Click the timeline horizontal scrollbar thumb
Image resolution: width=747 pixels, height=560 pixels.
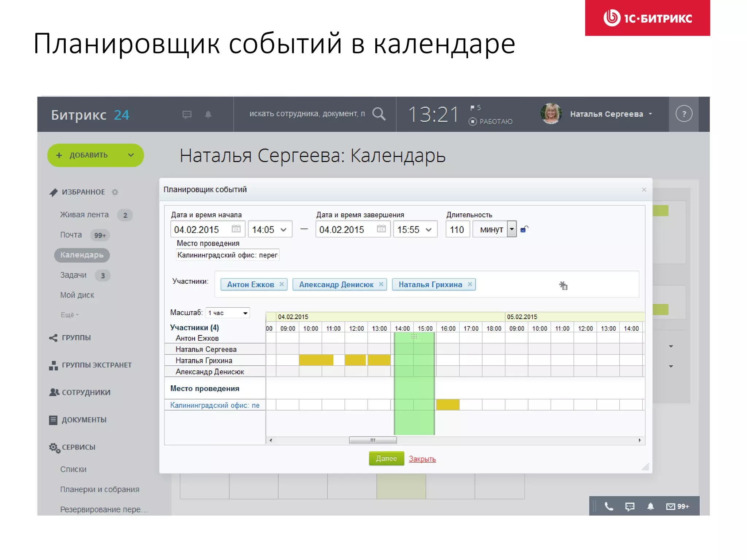coord(373,440)
